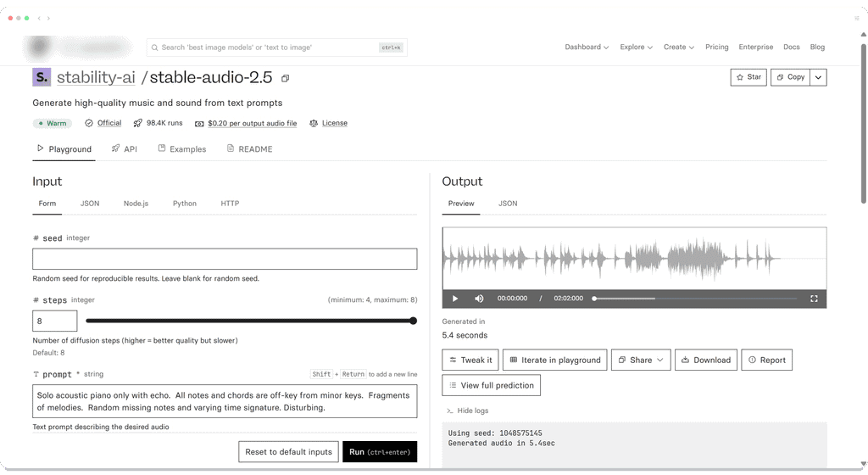Click the blurred site logo

click(77, 47)
